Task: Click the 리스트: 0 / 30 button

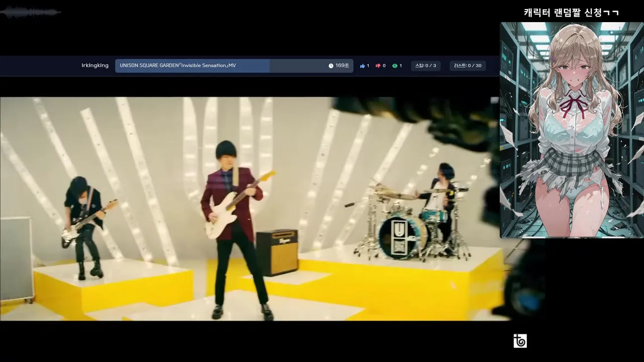Action: [468, 66]
